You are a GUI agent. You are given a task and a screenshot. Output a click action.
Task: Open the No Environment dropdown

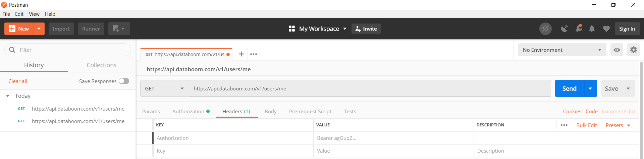[562, 50]
